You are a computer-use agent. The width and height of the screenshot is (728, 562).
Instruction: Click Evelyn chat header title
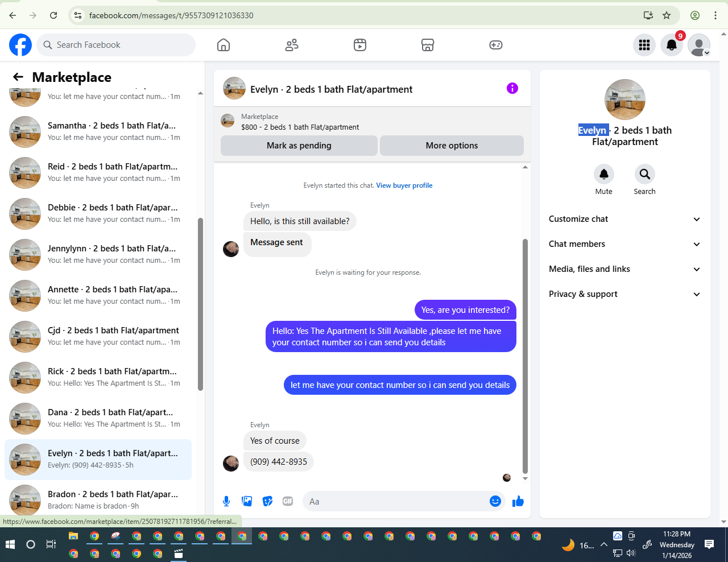[x=331, y=89]
